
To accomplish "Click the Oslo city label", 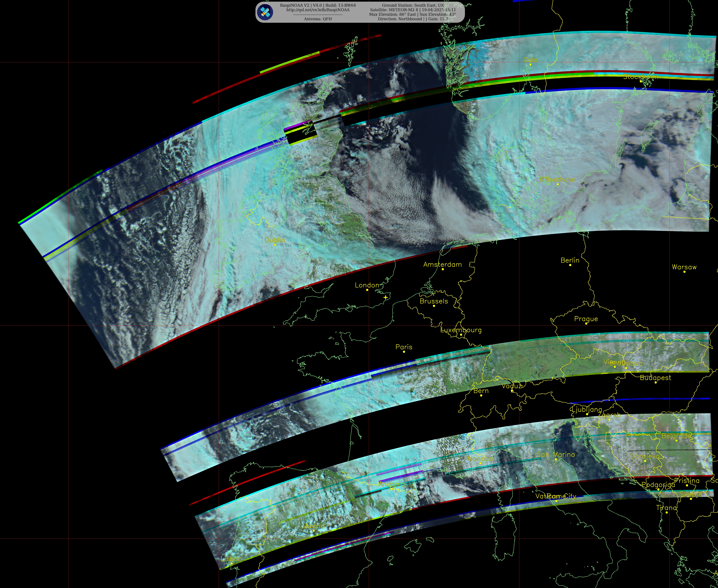I will pos(530,60).
